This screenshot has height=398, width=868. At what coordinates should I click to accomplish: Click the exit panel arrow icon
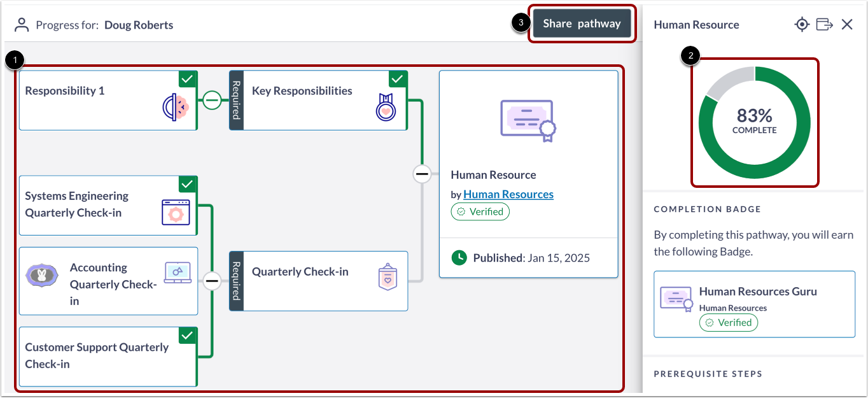pyautogui.click(x=825, y=25)
